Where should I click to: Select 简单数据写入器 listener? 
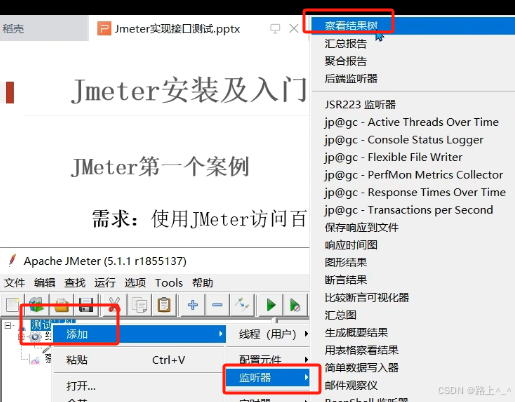[x=413, y=368]
